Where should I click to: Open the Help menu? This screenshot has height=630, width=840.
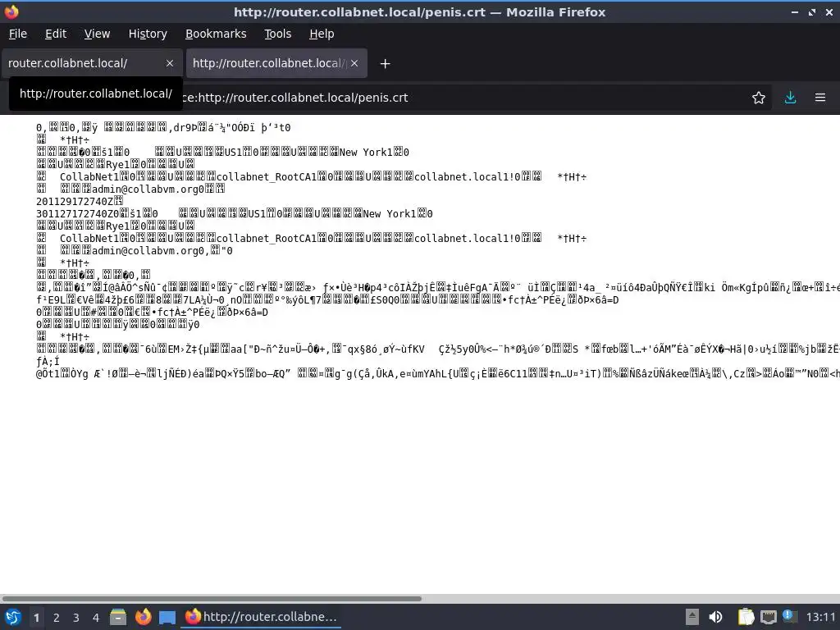pyautogui.click(x=322, y=34)
